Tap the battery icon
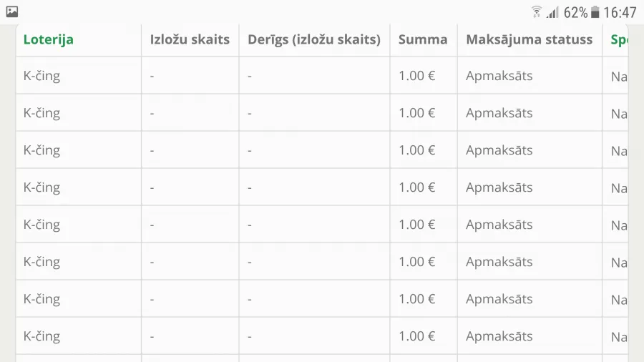Screen dimensions: 644x362 coord(595,12)
